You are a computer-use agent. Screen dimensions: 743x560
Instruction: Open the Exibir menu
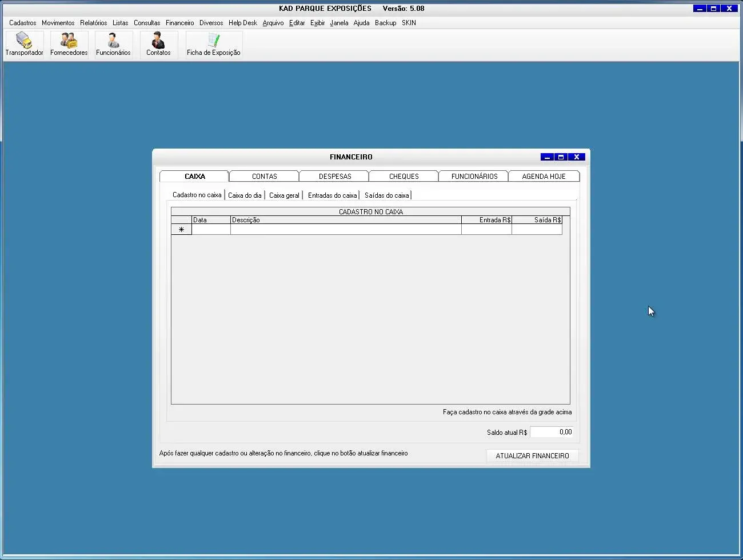[x=318, y=23]
